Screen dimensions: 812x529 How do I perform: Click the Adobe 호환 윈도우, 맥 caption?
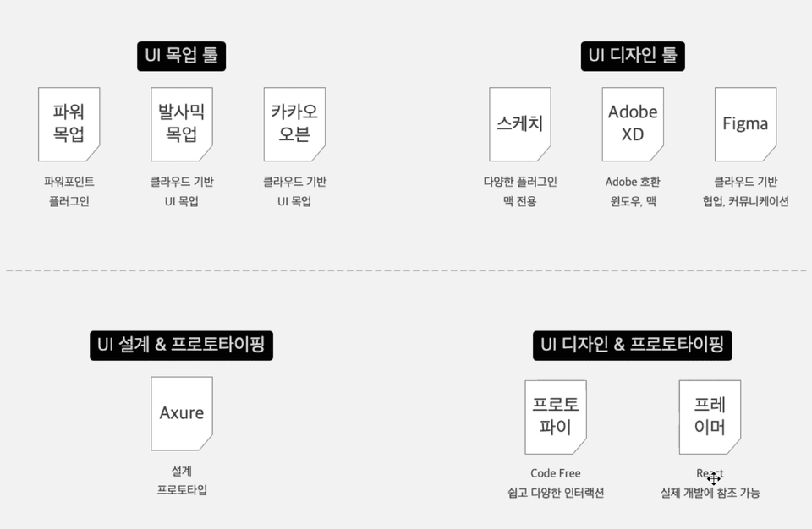point(633,191)
